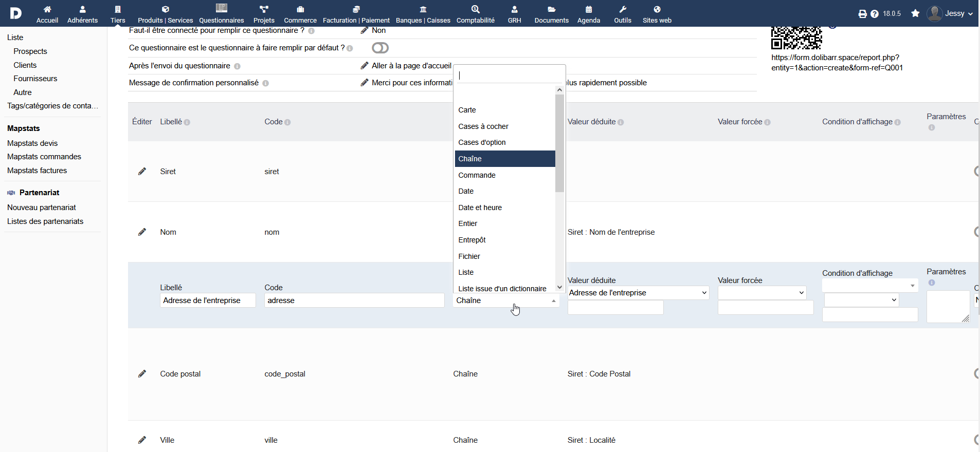Open the first Condition d'affichage combo box
This screenshot has height=452, width=980.
pyautogui.click(x=870, y=285)
